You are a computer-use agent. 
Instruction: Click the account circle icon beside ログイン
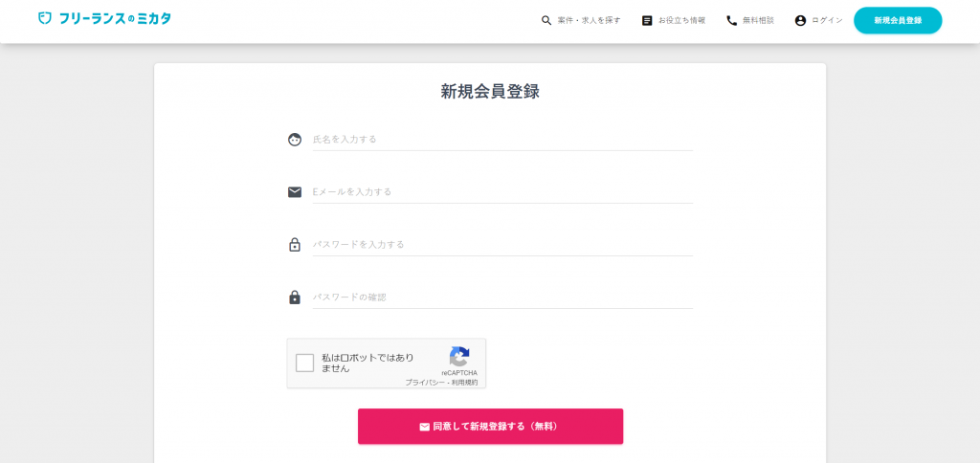coord(800,21)
